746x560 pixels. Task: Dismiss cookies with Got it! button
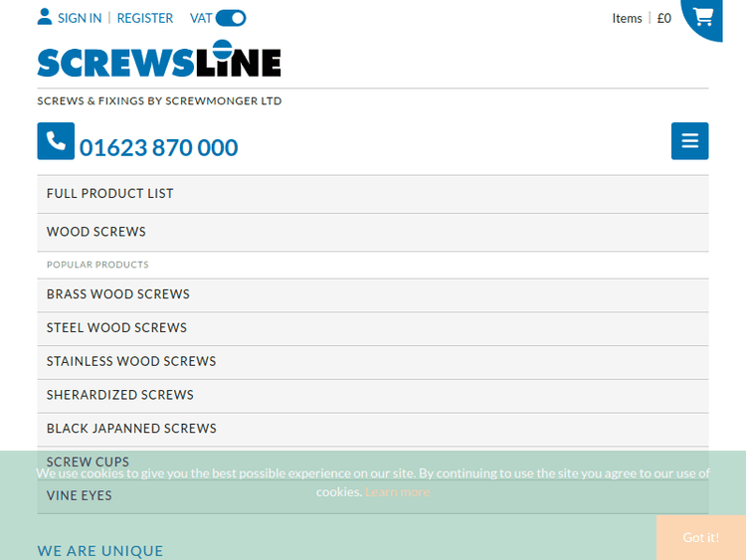[x=701, y=538]
